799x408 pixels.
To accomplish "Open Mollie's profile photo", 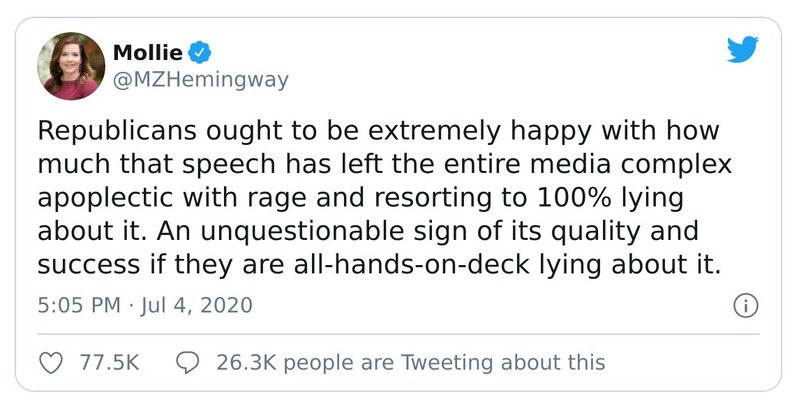I will [71, 65].
